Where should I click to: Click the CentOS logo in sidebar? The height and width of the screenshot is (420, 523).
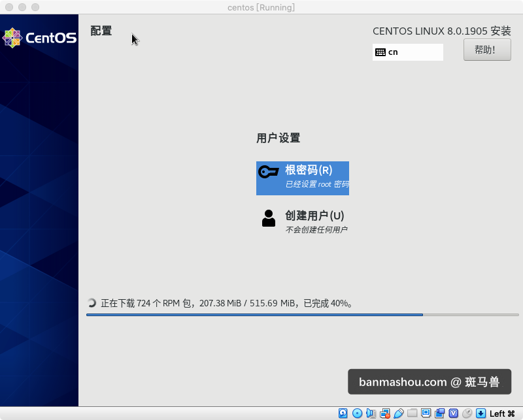[39, 38]
